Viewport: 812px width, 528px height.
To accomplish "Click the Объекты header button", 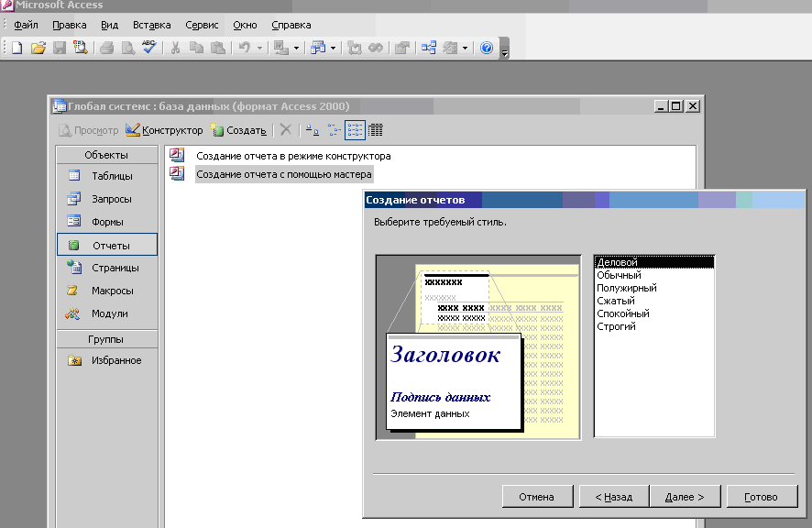I will click(106, 155).
